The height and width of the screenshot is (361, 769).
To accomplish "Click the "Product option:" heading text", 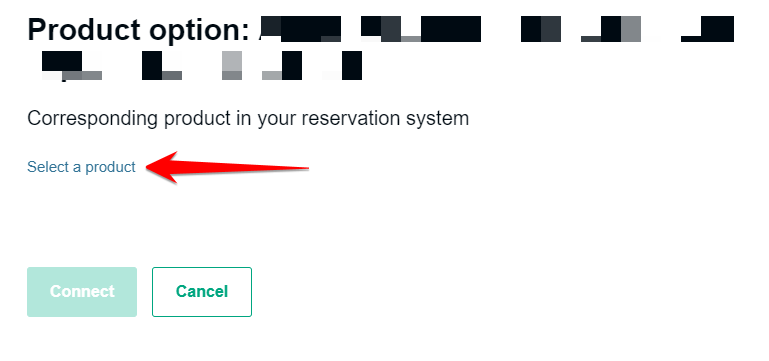I will coord(139,30).
